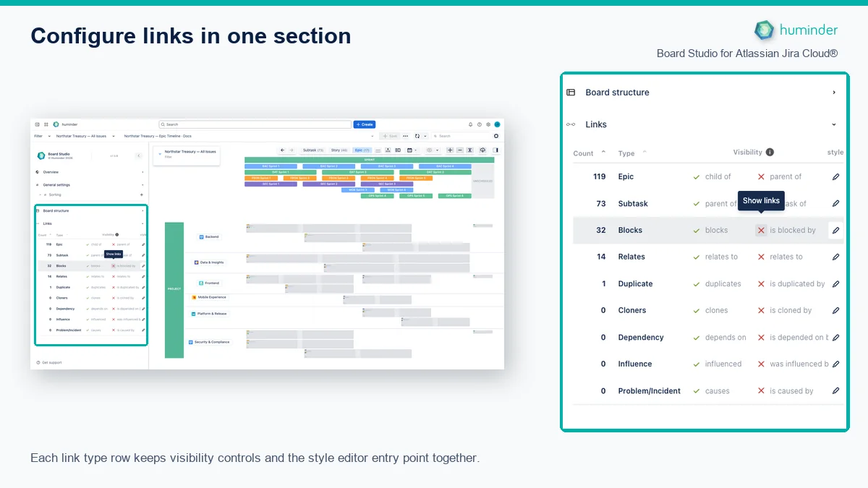
Task: Toggle 'influenced' visibility checkmark in enlarged panel
Action: click(697, 364)
